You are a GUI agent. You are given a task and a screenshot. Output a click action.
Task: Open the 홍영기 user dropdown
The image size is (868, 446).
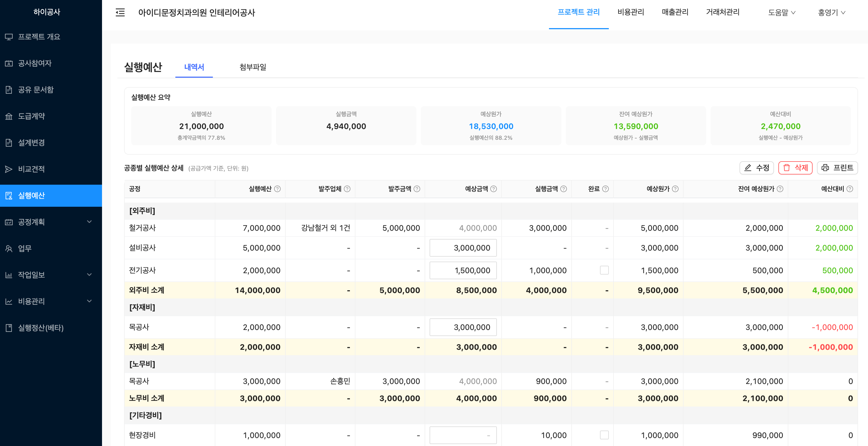[x=831, y=12]
